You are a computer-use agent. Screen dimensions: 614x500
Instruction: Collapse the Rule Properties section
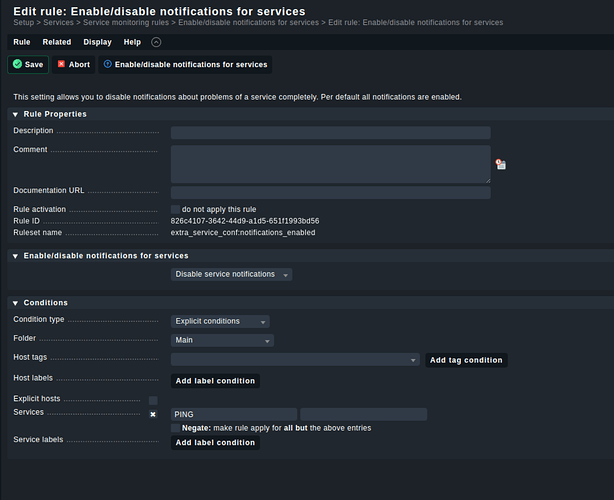(x=16, y=114)
